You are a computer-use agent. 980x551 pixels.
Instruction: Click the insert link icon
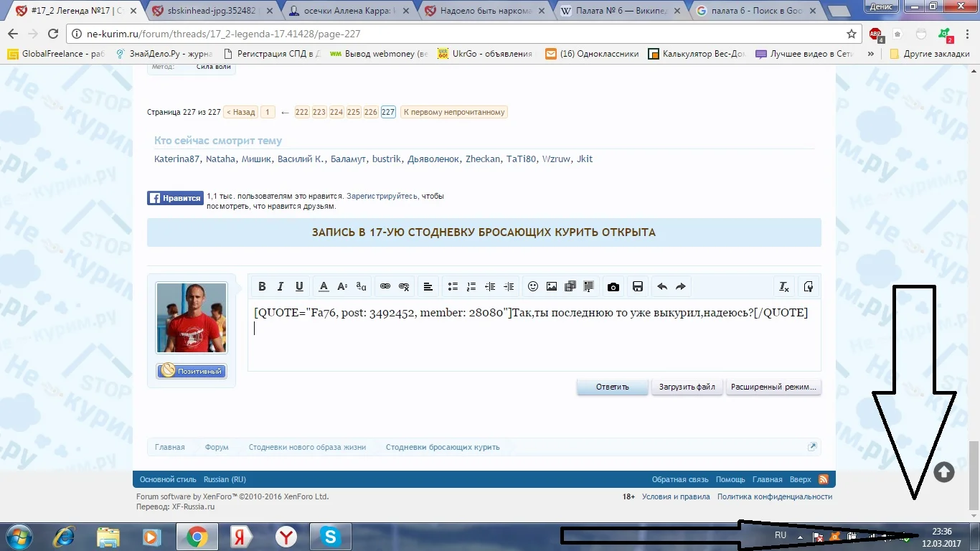click(x=385, y=286)
